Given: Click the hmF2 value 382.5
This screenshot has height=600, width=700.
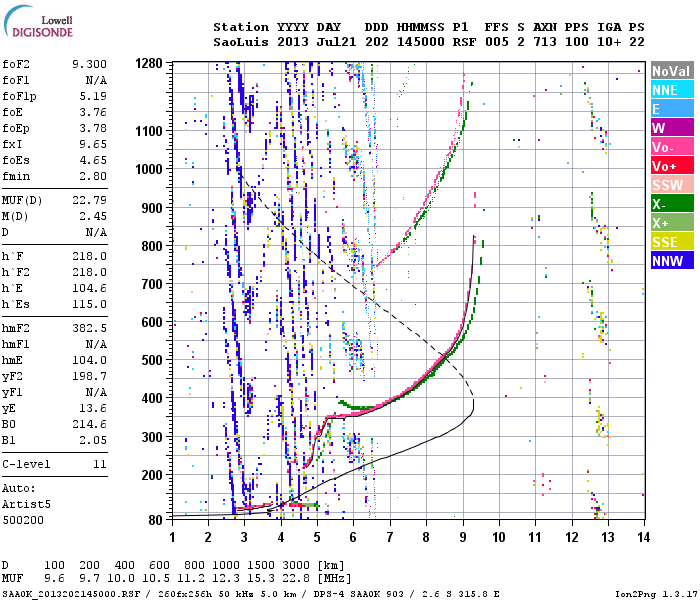Looking at the screenshot, I should (89, 329).
